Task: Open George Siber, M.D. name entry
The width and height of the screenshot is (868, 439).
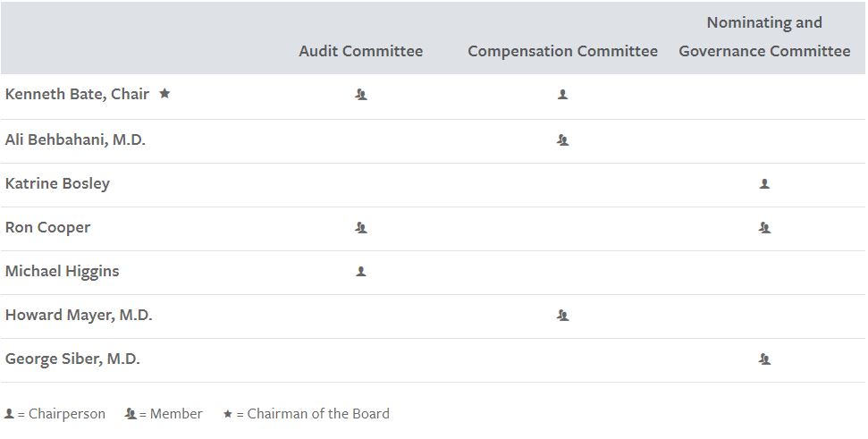Action: coord(72,359)
